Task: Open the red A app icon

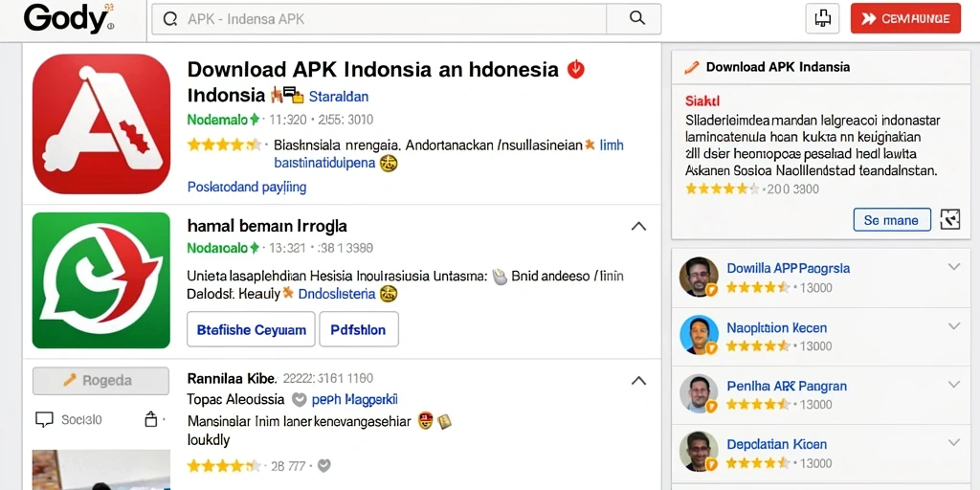Action: point(101,123)
